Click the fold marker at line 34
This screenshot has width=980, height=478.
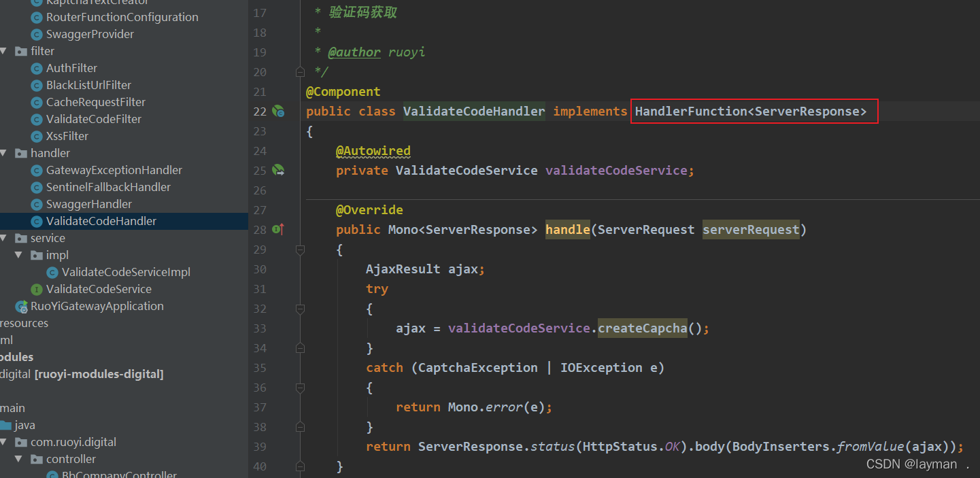coord(300,348)
